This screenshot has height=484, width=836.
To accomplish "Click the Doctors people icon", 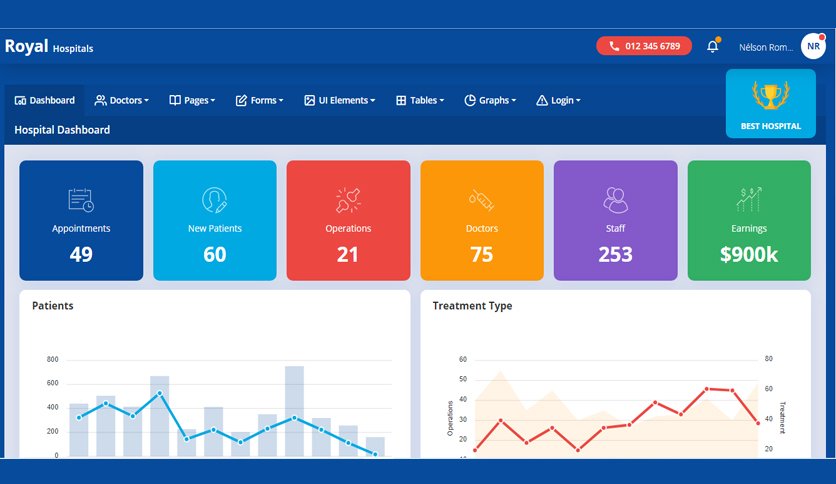I will point(100,100).
